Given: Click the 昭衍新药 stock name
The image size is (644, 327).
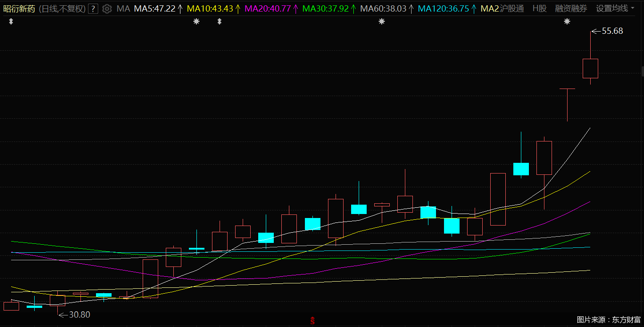Looking at the screenshot, I should 19,8.
